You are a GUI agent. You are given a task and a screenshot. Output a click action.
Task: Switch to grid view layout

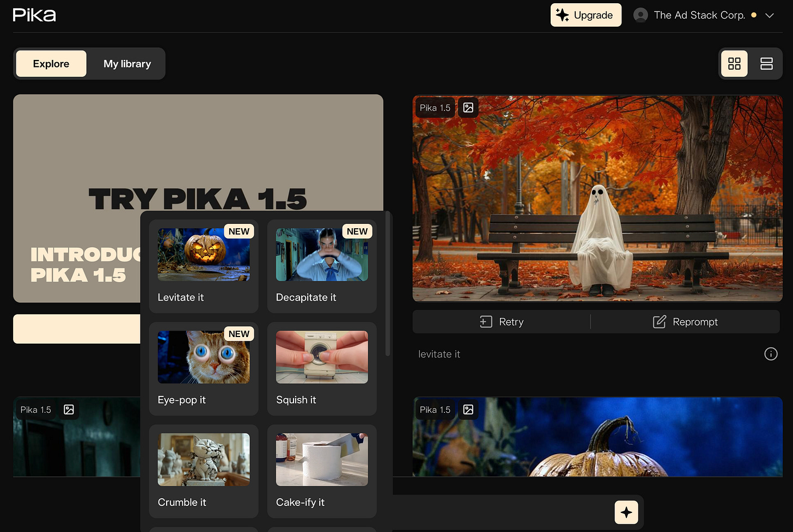[x=734, y=64]
